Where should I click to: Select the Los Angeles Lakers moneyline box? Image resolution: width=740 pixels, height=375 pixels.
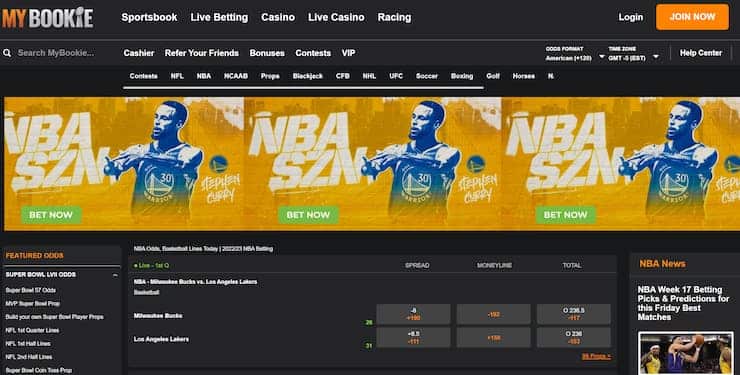click(x=493, y=338)
